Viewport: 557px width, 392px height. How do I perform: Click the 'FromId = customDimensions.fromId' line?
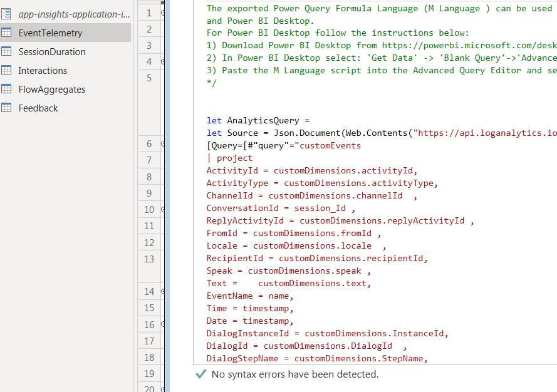click(294, 234)
